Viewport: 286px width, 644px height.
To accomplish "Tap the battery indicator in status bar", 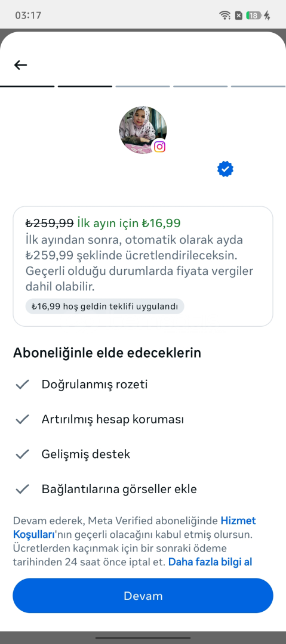I will (x=254, y=16).
